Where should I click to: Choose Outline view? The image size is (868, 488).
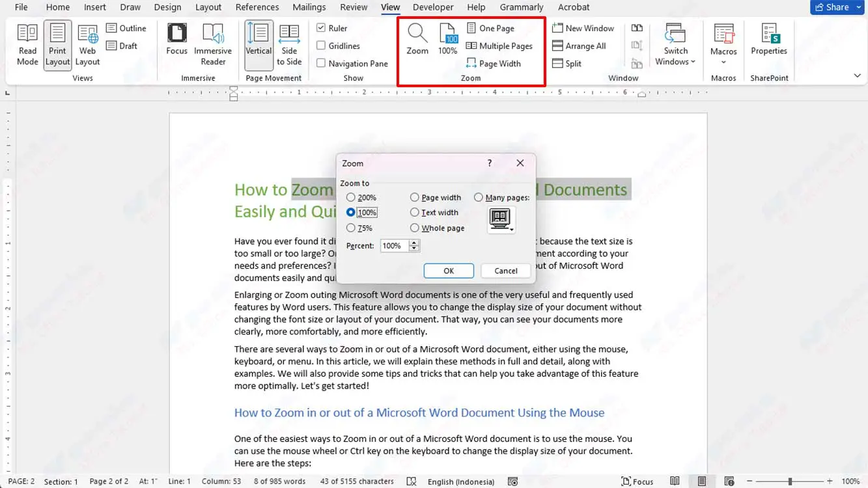tap(126, 28)
